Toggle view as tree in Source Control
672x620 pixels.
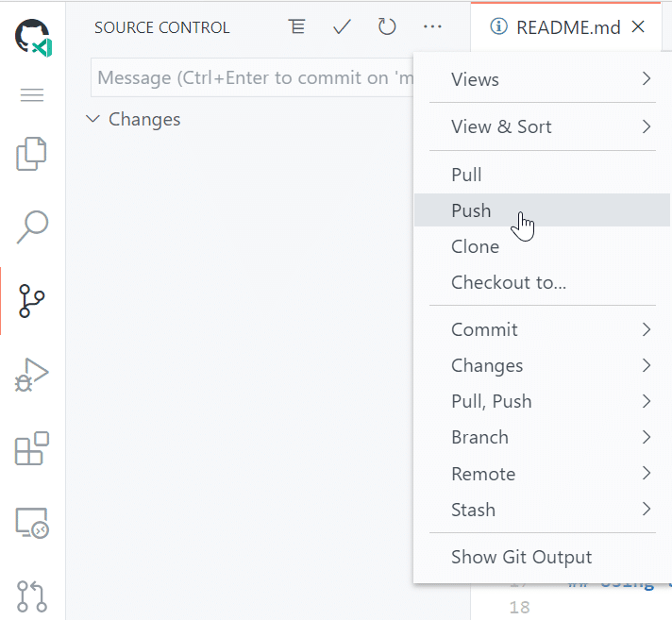[296, 26]
